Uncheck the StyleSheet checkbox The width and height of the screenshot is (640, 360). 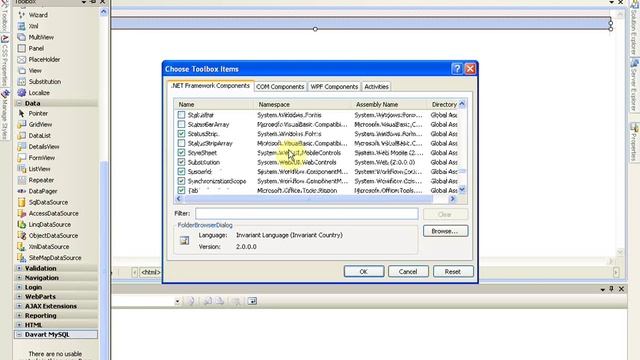click(x=181, y=153)
